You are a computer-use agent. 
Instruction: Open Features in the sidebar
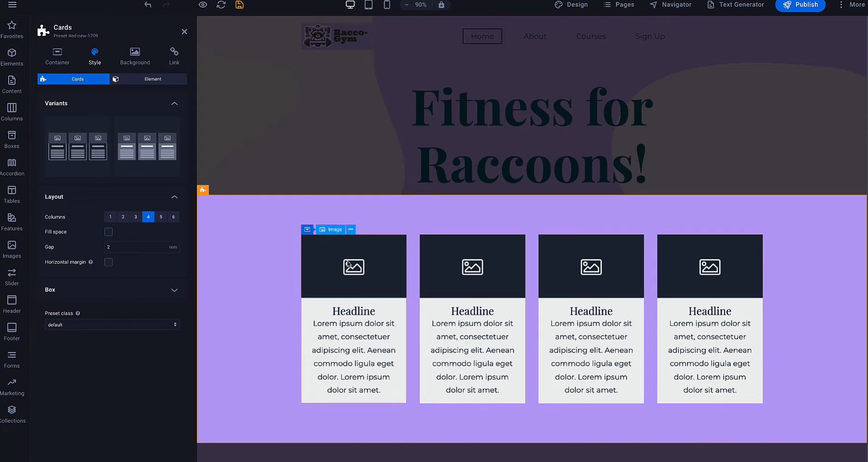click(12, 222)
